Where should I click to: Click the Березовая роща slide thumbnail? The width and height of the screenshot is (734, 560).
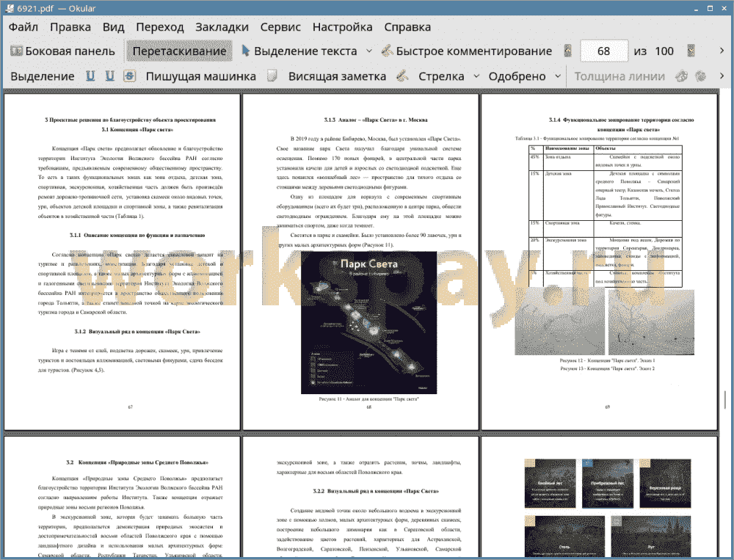(x=665, y=484)
